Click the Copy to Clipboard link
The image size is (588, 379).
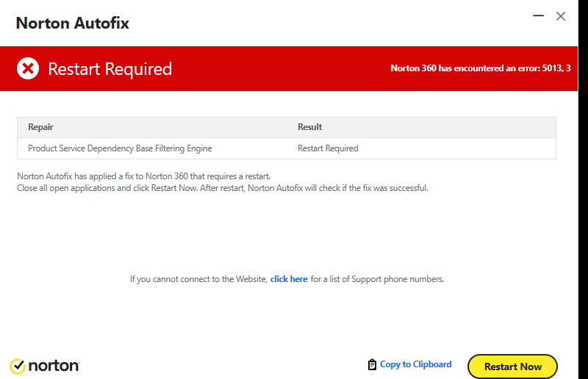pyautogui.click(x=415, y=364)
